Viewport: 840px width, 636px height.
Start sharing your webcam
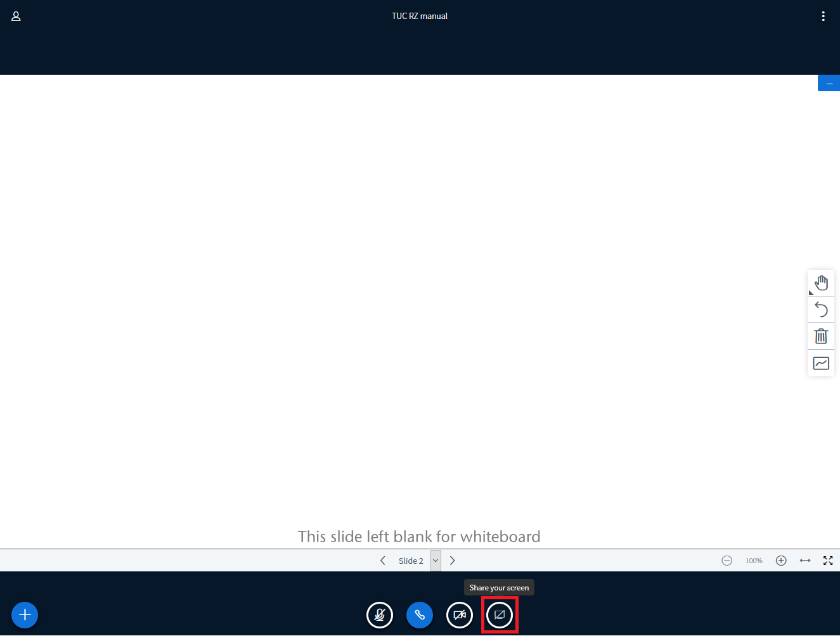point(460,614)
